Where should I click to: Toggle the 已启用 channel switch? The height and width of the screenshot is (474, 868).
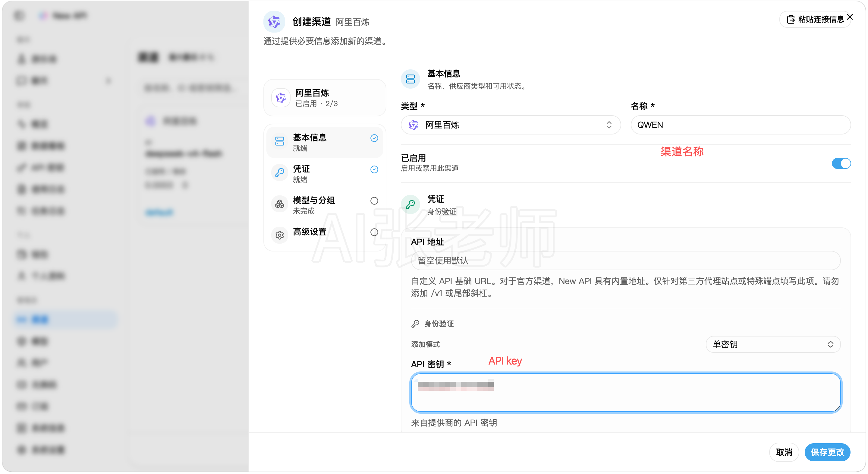[x=841, y=163]
